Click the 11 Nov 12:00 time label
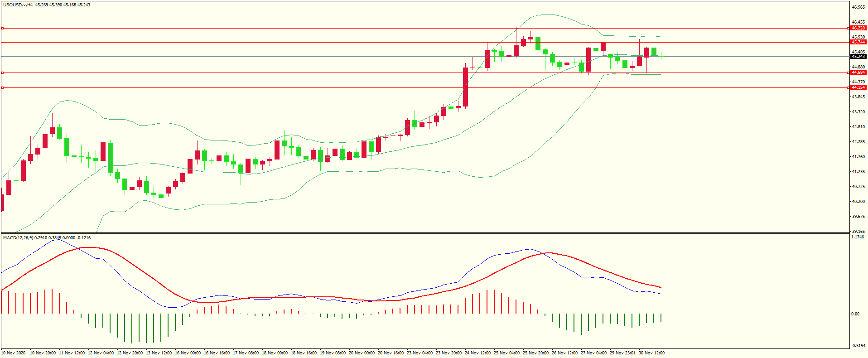Viewport: 868px width, 358px height. (x=72, y=353)
